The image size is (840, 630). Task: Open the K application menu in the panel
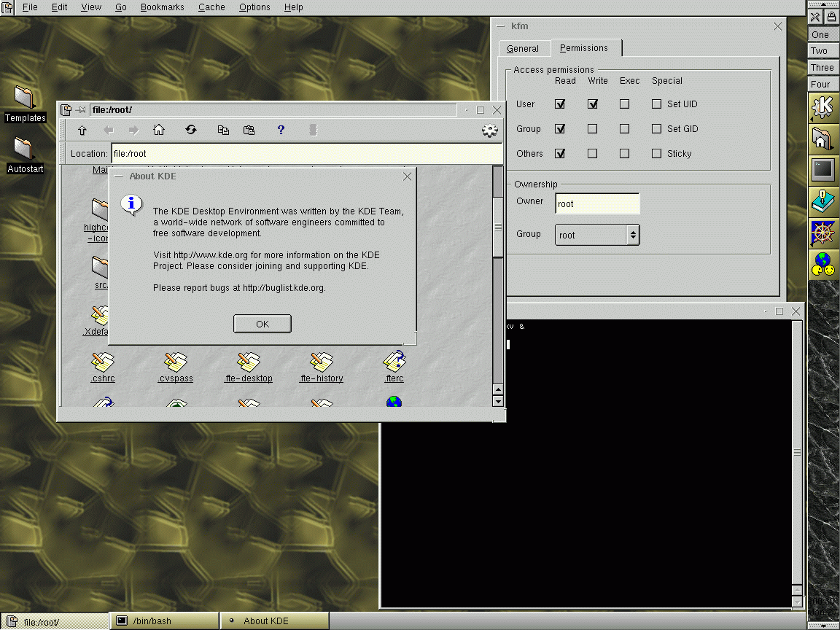point(822,108)
